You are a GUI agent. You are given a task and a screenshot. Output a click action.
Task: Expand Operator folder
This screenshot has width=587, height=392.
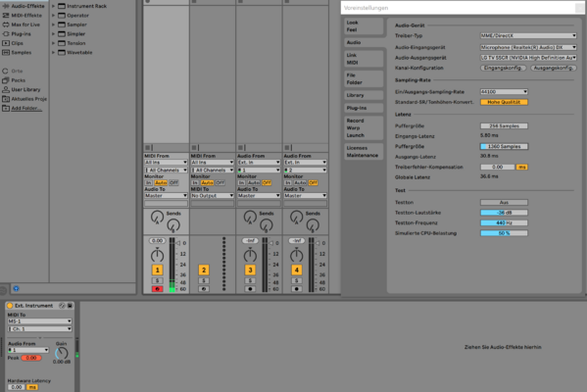coord(53,16)
